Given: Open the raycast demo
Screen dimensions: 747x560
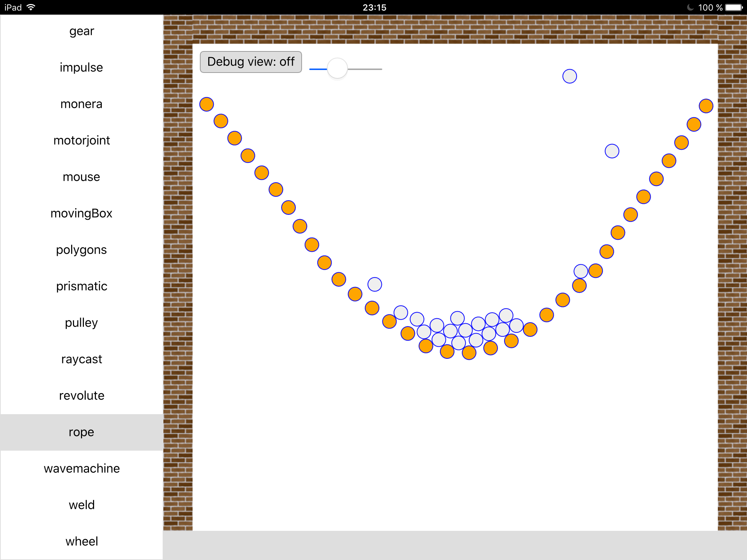Looking at the screenshot, I should (82, 359).
